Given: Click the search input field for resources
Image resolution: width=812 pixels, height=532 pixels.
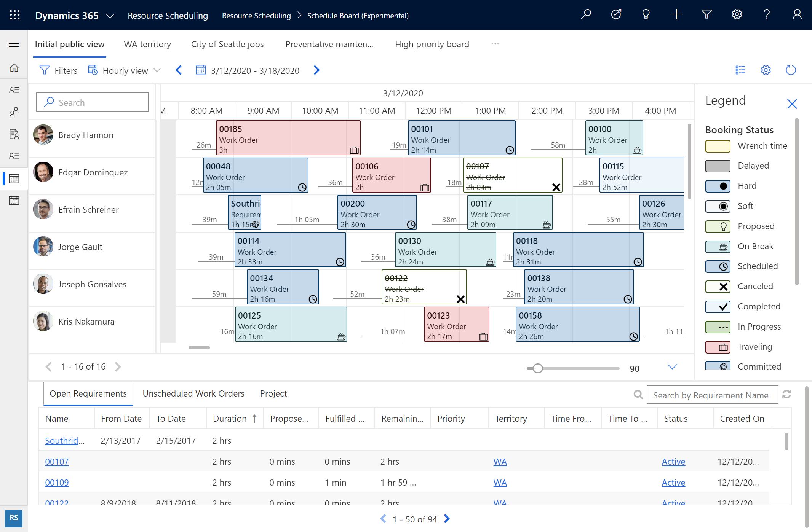Looking at the screenshot, I should click(x=91, y=102).
